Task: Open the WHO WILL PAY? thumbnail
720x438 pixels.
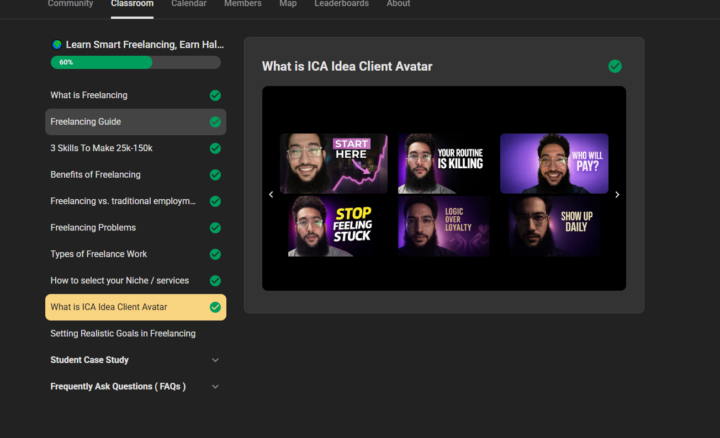Action: click(x=554, y=163)
